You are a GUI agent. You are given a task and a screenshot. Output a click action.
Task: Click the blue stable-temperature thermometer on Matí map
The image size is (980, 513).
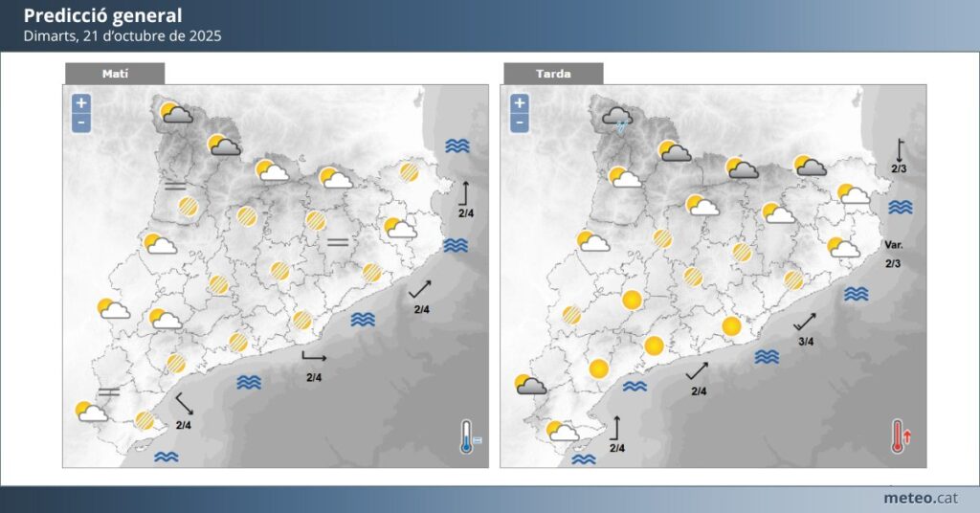tap(469, 436)
